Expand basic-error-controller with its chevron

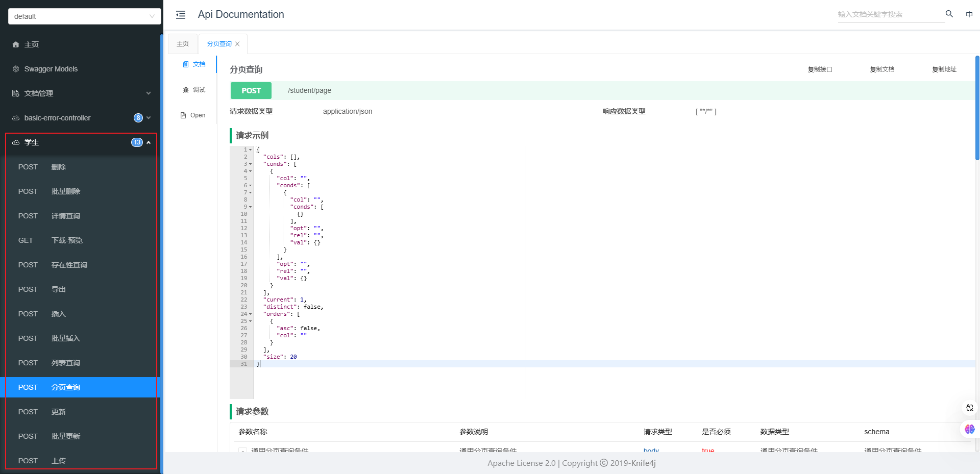click(x=149, y=118)
